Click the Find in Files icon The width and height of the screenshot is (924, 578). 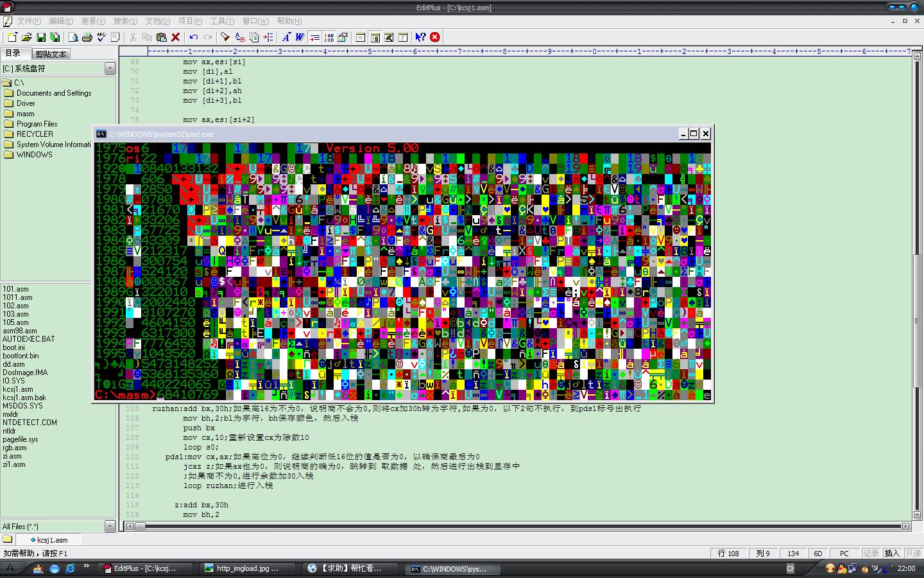[253, 37]
